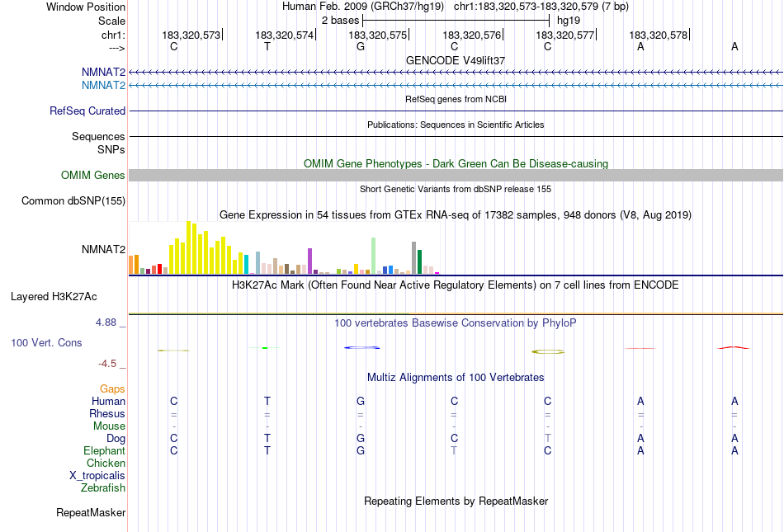The width and height of the screenshot is (784, 532).
Task: Click the T base in the ruler sequence
Action: click(267, 46)
